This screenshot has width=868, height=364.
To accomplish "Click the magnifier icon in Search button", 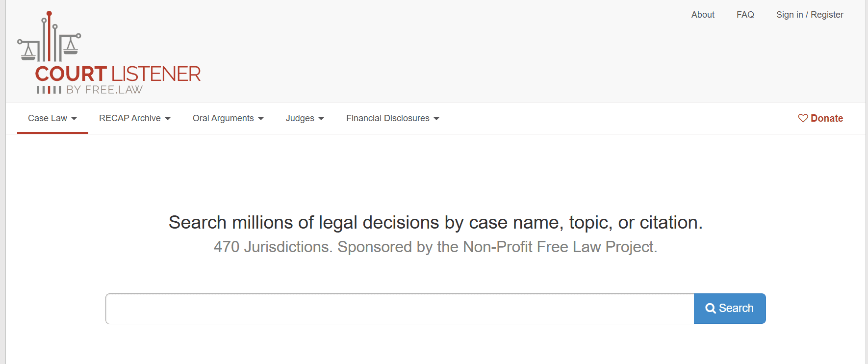I will coord(711,309).
